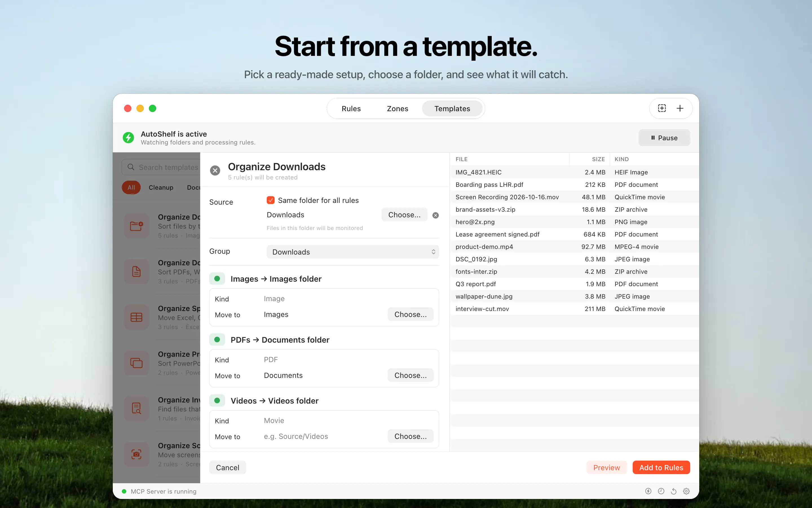Uncheck Same folder for all rules
This screenshot has width=812, height=508.
pyautogui.click(x=270, y=200)
